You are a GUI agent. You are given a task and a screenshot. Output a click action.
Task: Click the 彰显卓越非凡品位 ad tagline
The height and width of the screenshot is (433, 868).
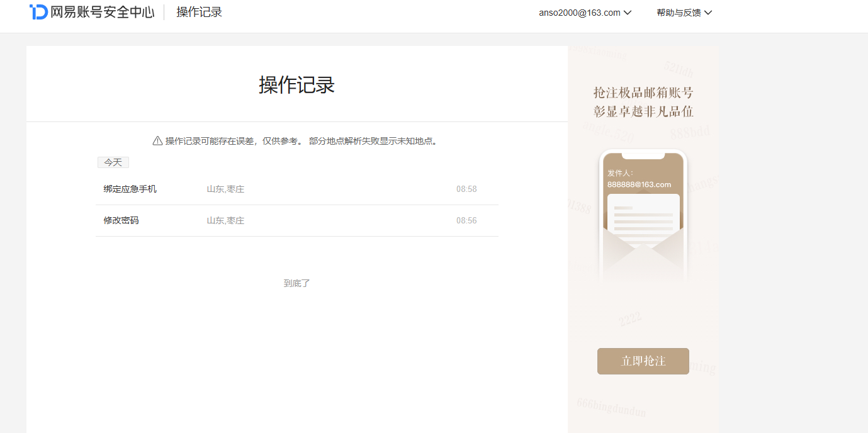[643, 112]
